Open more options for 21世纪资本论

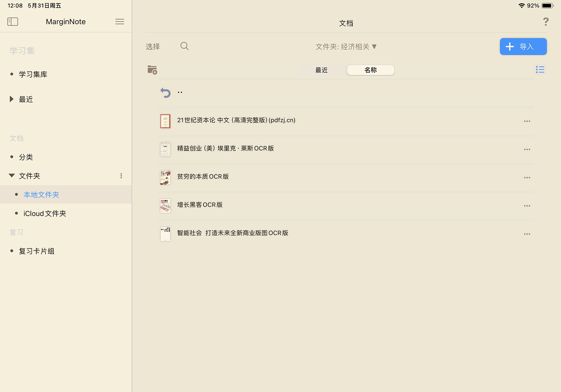[x=527, y=121]
